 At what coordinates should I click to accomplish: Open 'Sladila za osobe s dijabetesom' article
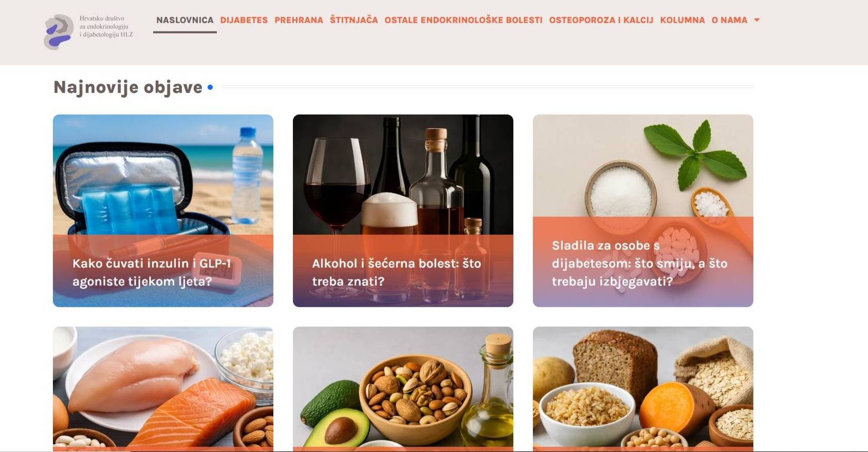click(639, 263)
